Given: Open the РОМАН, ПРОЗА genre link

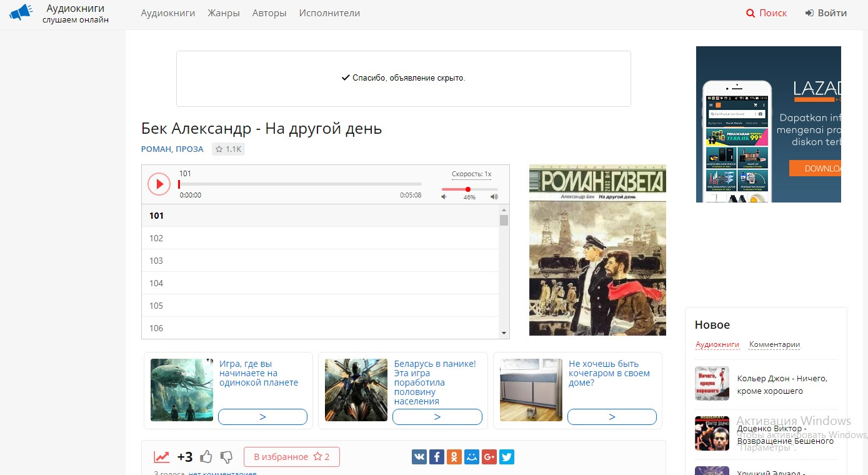Looking at the screenshot, I should click(172, 149).
